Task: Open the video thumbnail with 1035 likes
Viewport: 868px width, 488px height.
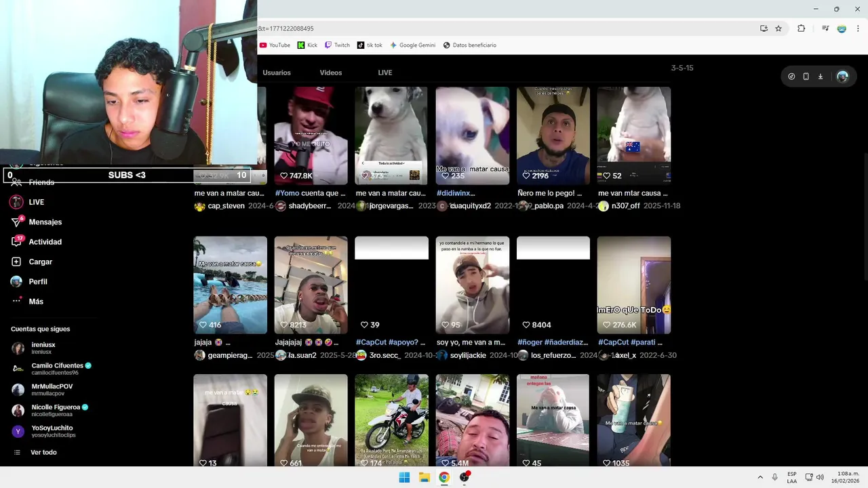Action: (634, 420)
